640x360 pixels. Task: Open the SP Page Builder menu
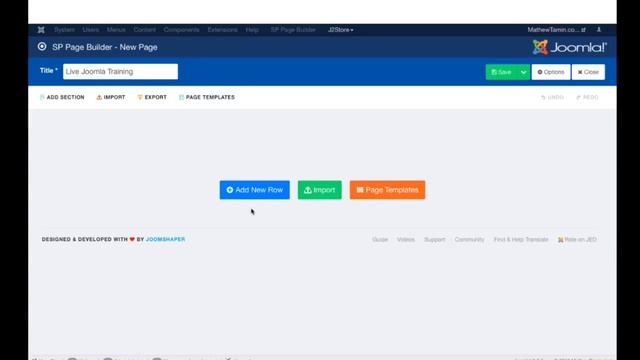point(293,30)
